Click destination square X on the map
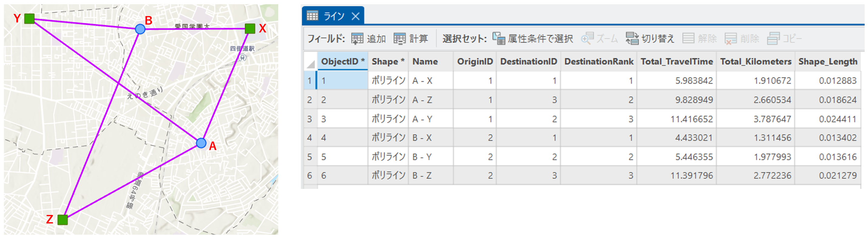This screenshot has height=238, width=868. pyautogui.click(x=250, y=28)
